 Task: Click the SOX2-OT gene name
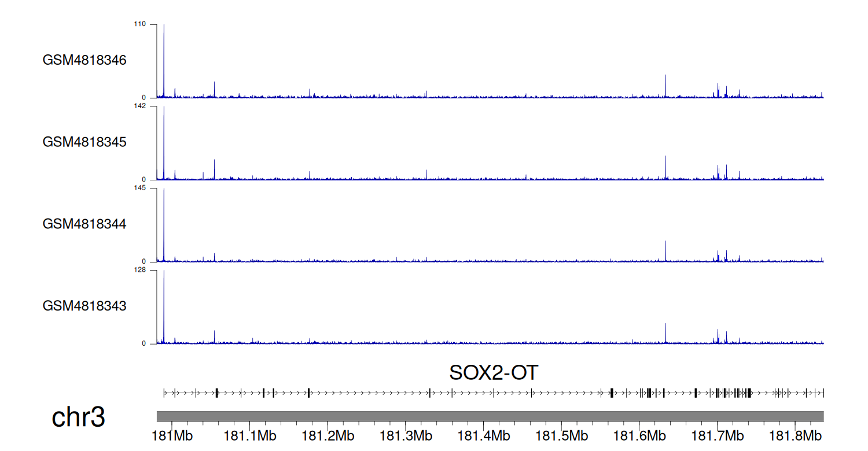pyautogui.click(x=493, y=373)
